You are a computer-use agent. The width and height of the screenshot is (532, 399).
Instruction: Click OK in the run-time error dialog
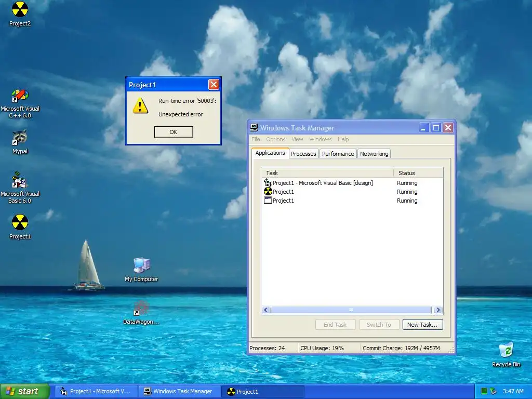pos(174,132)
